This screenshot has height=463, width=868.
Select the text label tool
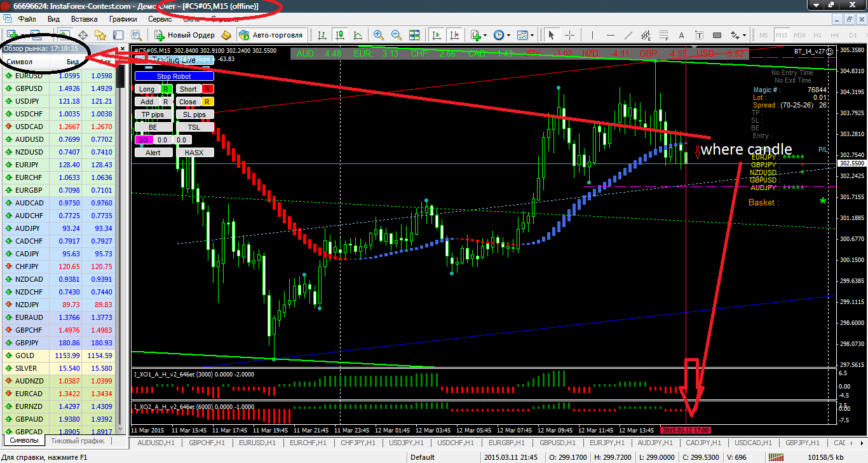700,34
